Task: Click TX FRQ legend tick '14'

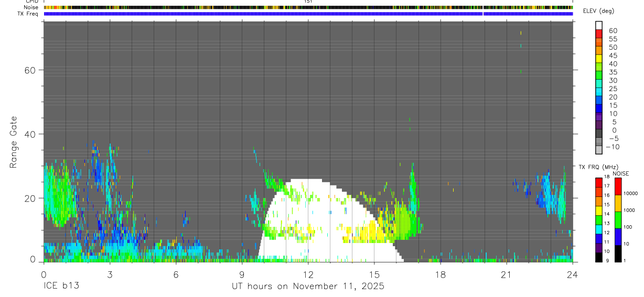Action: pos(606,214)
